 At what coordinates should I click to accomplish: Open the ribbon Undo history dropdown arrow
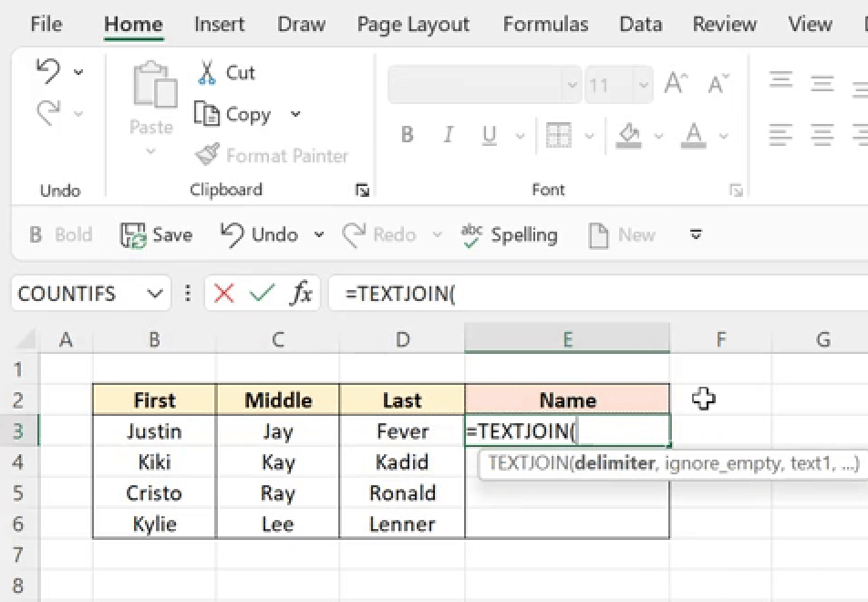[x=78, y=72]
